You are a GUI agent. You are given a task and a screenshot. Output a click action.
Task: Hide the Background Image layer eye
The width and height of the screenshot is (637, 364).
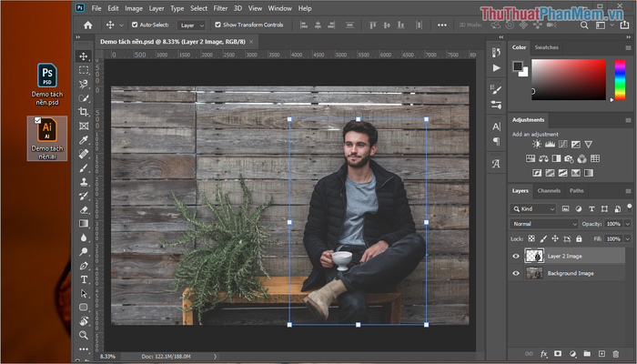pyautogui.click(x=516, y=273)
